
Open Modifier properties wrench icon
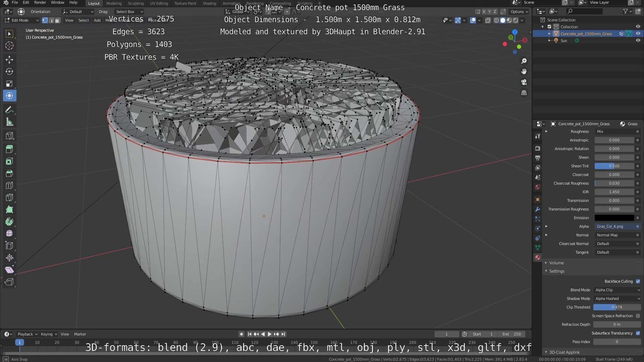[538, 209]
